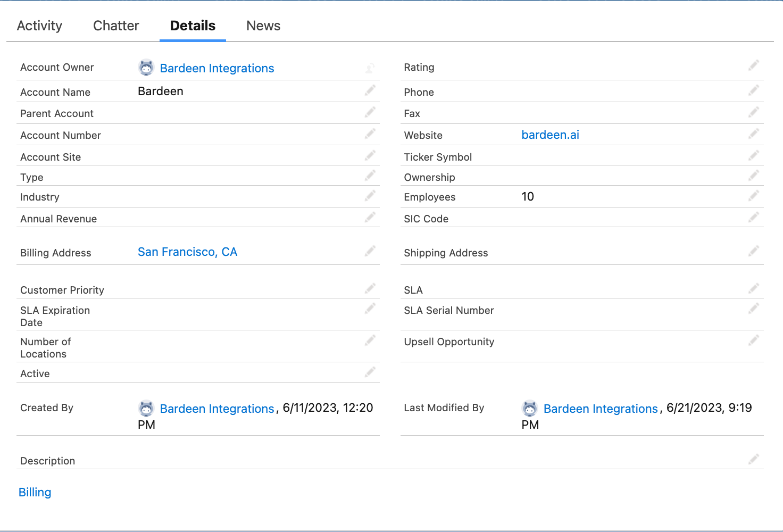Screen dimensions: 783x532
Task: Click the Description label
Action: [x=47, y=461]
